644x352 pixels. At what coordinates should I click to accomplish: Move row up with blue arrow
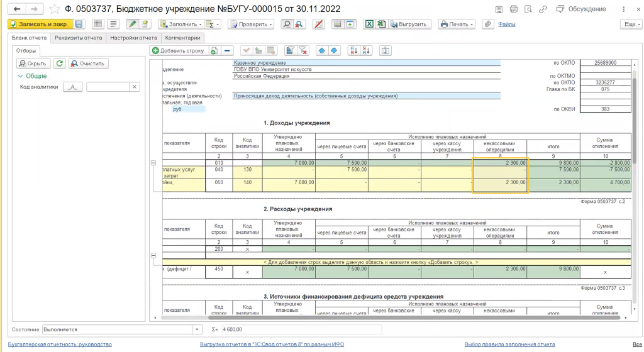[x=321, y=50]
